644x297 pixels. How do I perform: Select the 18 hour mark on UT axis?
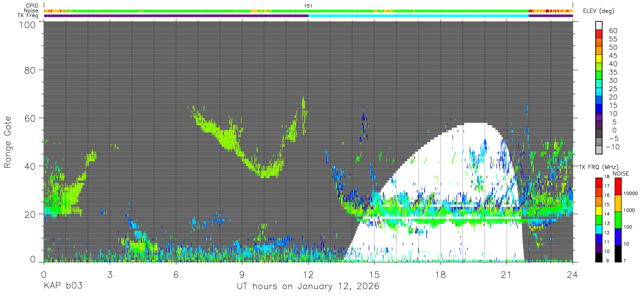[x=441, y=274]
